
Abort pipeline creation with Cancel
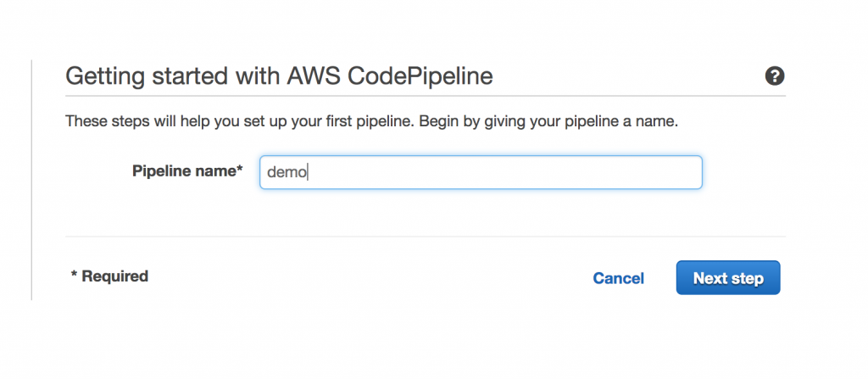click(x=618, y=278)
